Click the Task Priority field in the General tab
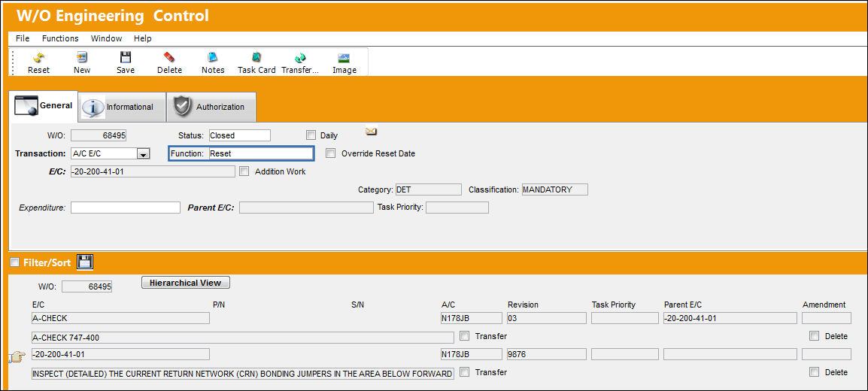The height and width of the screenshot is (391, 868). (x=457, y=208)
